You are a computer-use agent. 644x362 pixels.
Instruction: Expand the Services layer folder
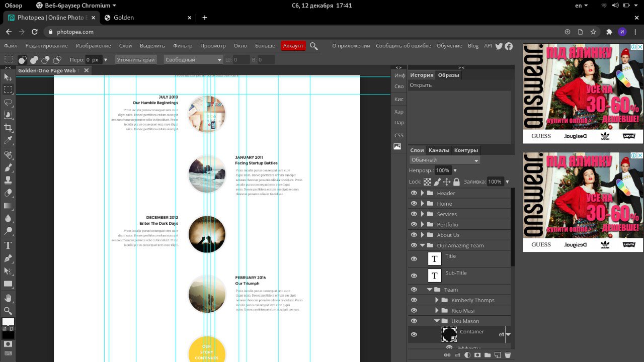click(422, 214)
